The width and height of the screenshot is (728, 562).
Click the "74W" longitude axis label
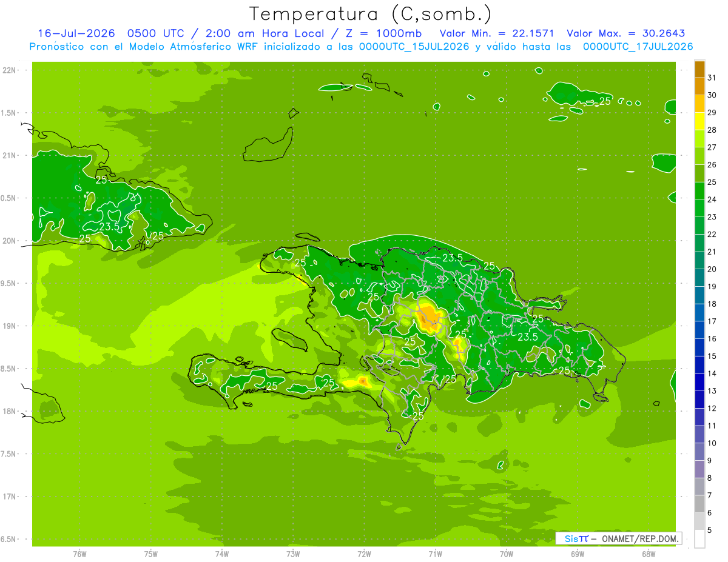pos(222,554)
